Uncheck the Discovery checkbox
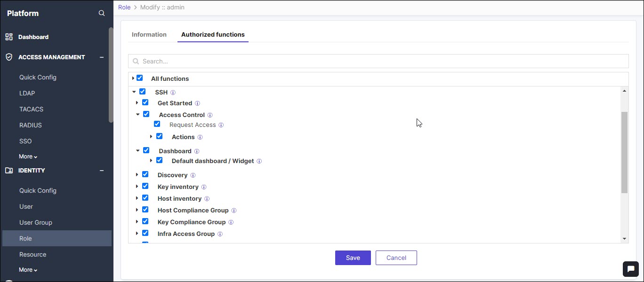This screenshot has width=644, height=282. tap(145, 174)
